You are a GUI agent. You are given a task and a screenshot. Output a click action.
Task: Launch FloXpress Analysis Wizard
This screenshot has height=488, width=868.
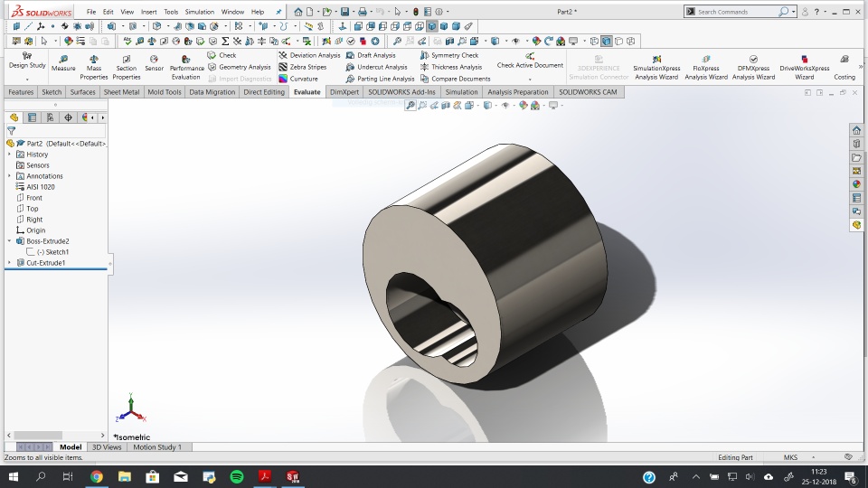pyautogui.click(x=706, y=68)
